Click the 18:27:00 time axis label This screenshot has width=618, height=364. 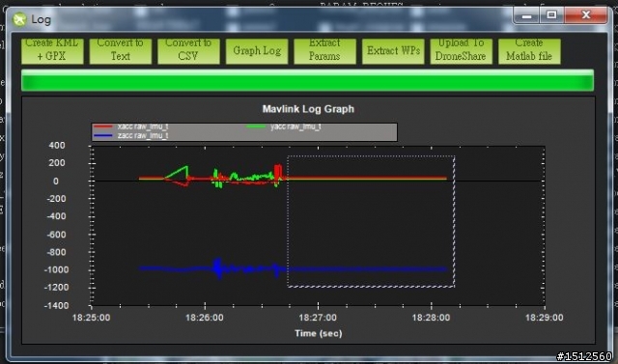[318, 318]
